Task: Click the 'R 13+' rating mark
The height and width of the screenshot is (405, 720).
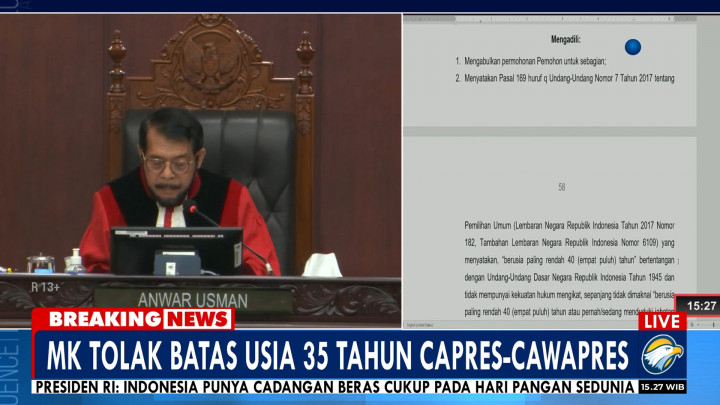Action: tap(45, 287)
